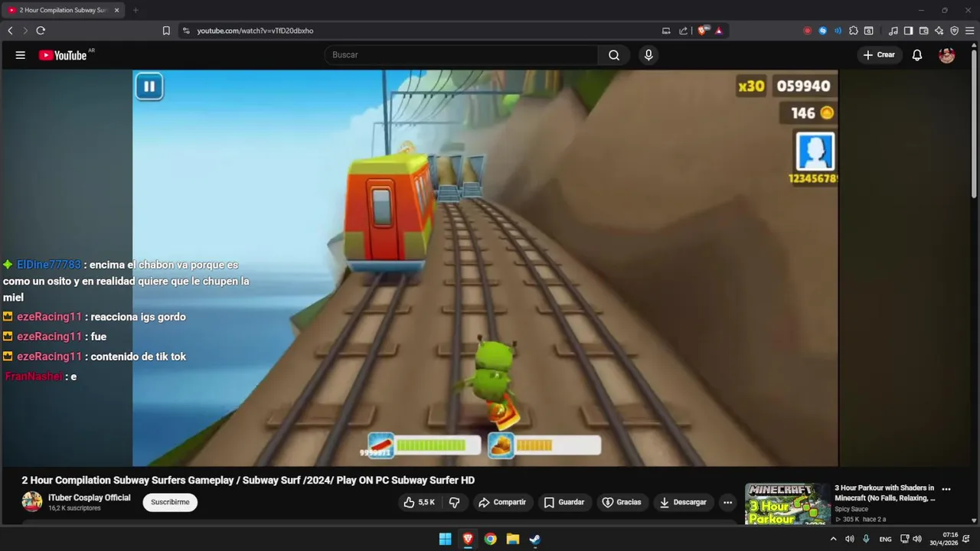Like the video showing 5,5 K
980x551 pixels.
pyautogui.click(x=420, y=502)
